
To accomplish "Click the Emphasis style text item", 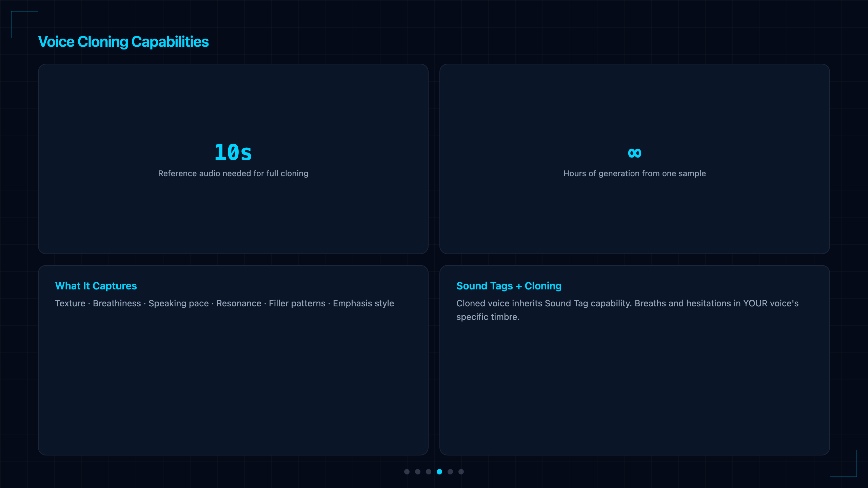I will coord(363,303).
